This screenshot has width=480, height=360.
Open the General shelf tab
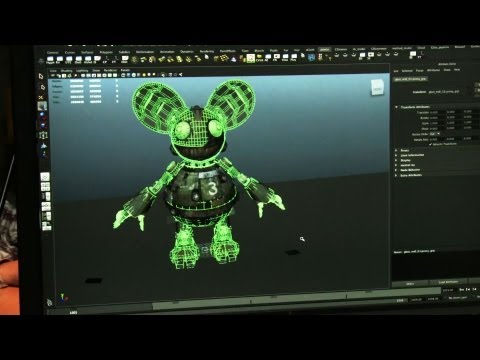coord(52,52)
